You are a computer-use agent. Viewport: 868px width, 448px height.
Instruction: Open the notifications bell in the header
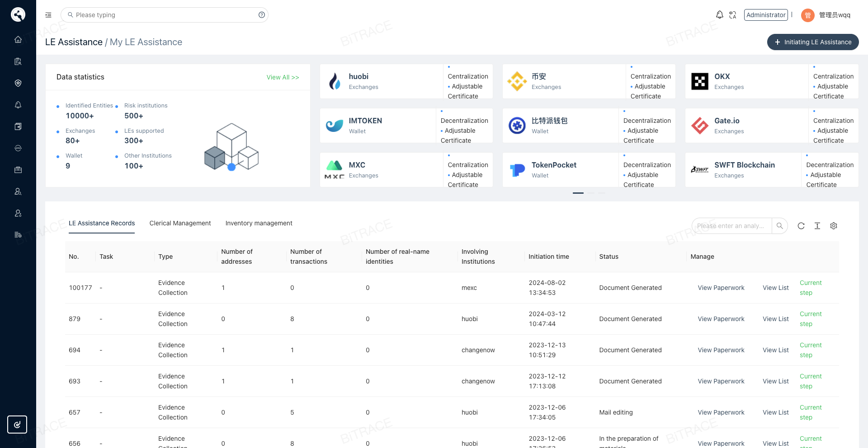coord(720,15)
